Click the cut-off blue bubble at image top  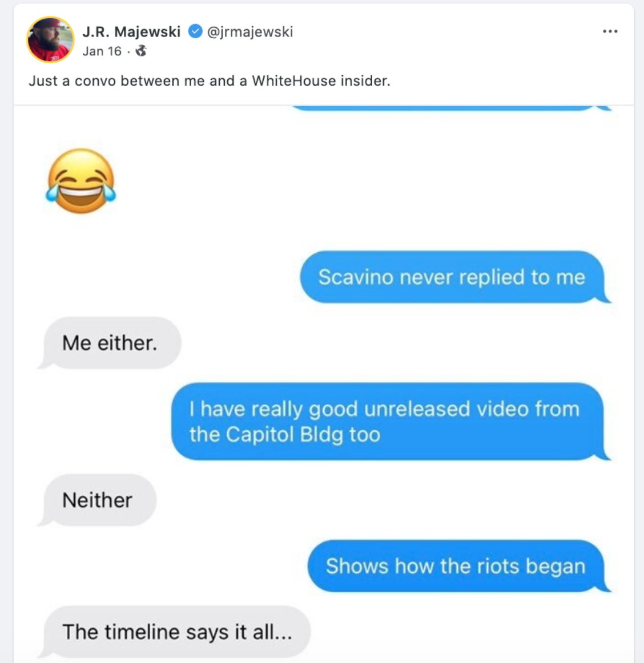pyautogui.click(x=445, y=108)
